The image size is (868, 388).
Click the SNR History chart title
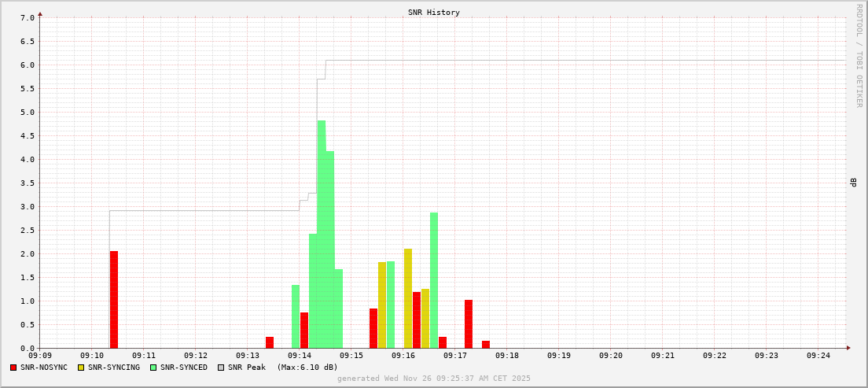click(434, 13)
